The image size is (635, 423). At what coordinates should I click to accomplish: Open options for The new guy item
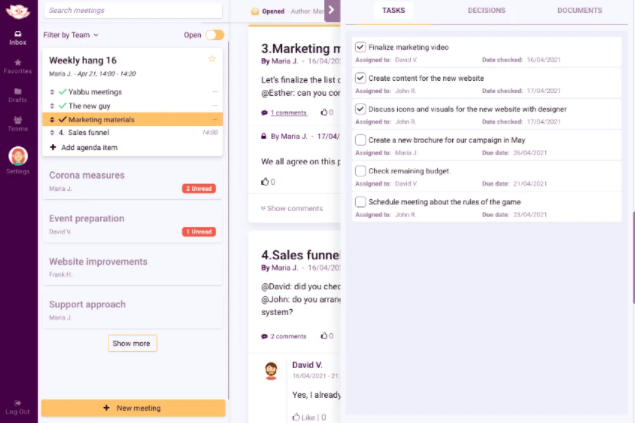[x=215, y=106]
